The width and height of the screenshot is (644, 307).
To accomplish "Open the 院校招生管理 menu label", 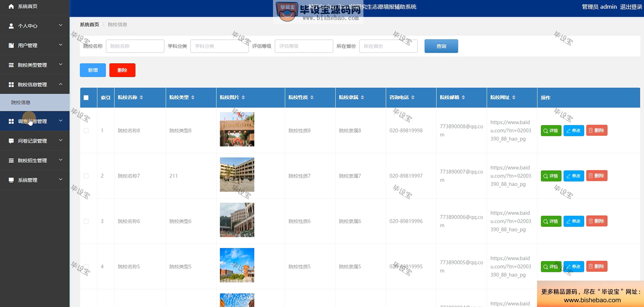I will coord(32,161).
